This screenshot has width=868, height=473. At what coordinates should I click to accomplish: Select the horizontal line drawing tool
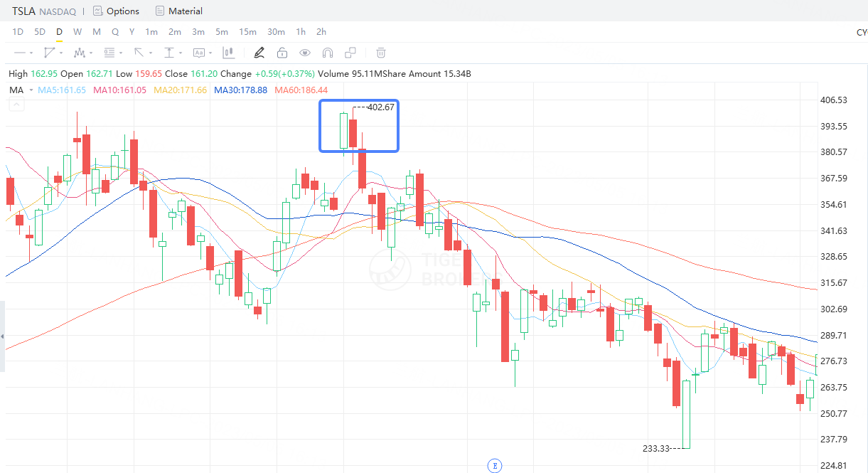point(19,53)
